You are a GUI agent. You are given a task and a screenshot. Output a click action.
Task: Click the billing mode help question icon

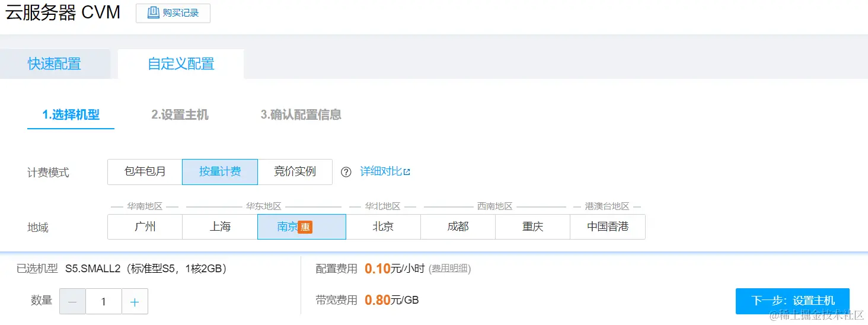click(x=346, y=172)
